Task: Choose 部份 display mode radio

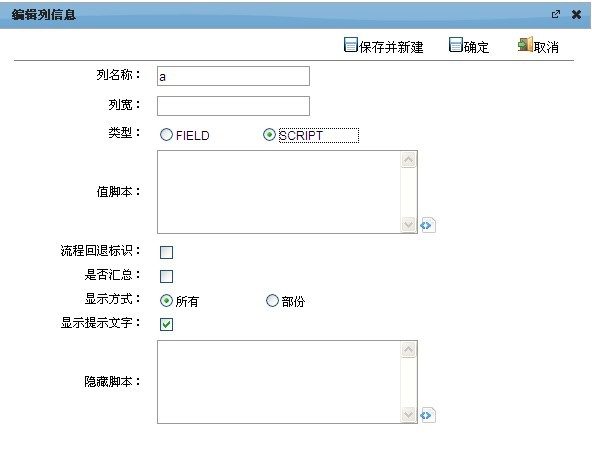Action: (x=272, y=301)
